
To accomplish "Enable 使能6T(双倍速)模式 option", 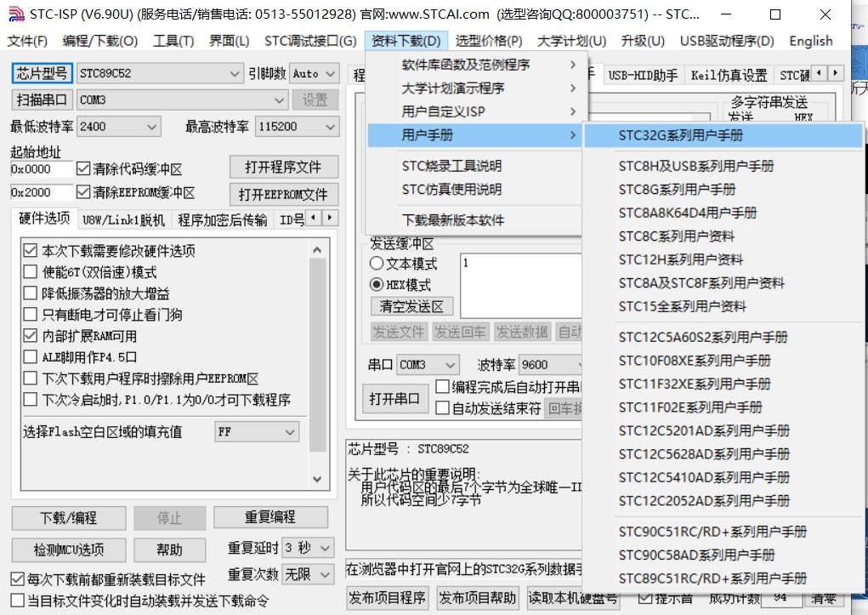I will [x=30, y=271].
